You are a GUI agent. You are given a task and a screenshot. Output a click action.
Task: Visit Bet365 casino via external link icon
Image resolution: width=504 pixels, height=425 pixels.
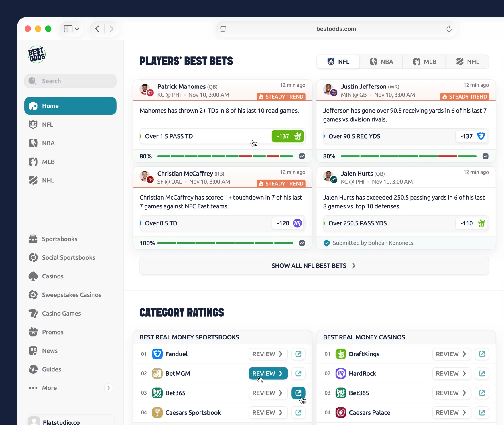coord(482,393)
